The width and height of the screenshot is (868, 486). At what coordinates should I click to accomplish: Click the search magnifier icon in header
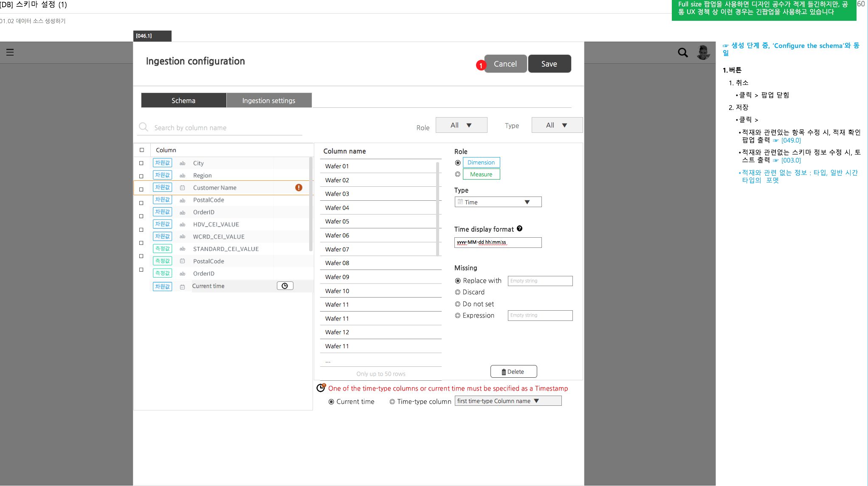point(683,52)
